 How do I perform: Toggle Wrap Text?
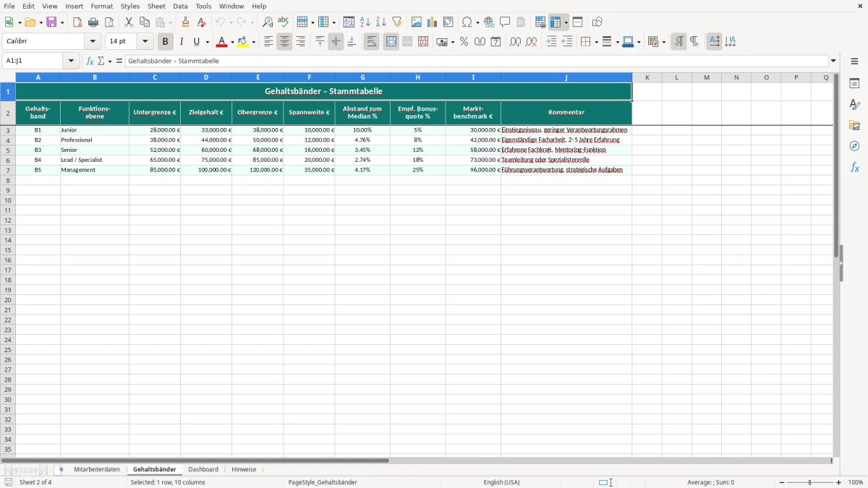pos(371,42)
